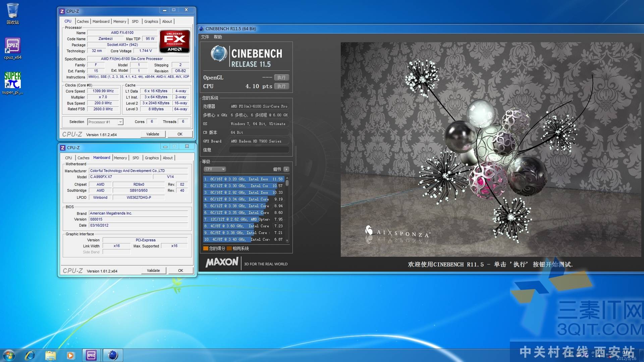Click the AMD FX-6100 name field
This screenshot has height=362, width=644.
tap(122, 33)
